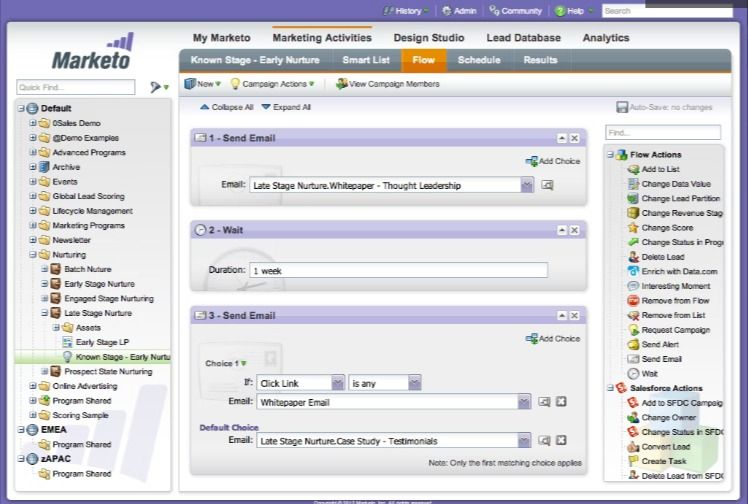748x504 pixels.
Task: Expand the Events folder in tree
Action: [x=32, y=182]
